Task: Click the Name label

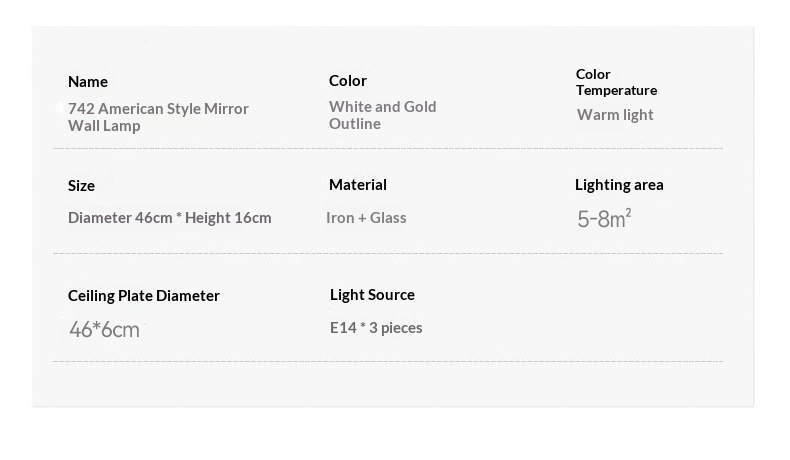Action: coord(88,81)
